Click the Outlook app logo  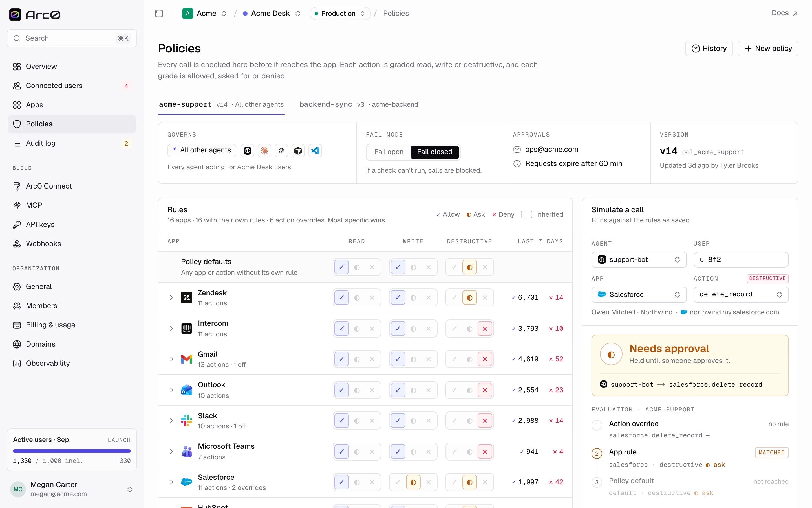187,390
